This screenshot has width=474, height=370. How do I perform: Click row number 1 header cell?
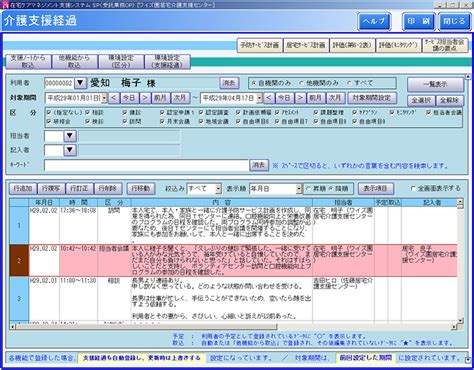point(19,226)
